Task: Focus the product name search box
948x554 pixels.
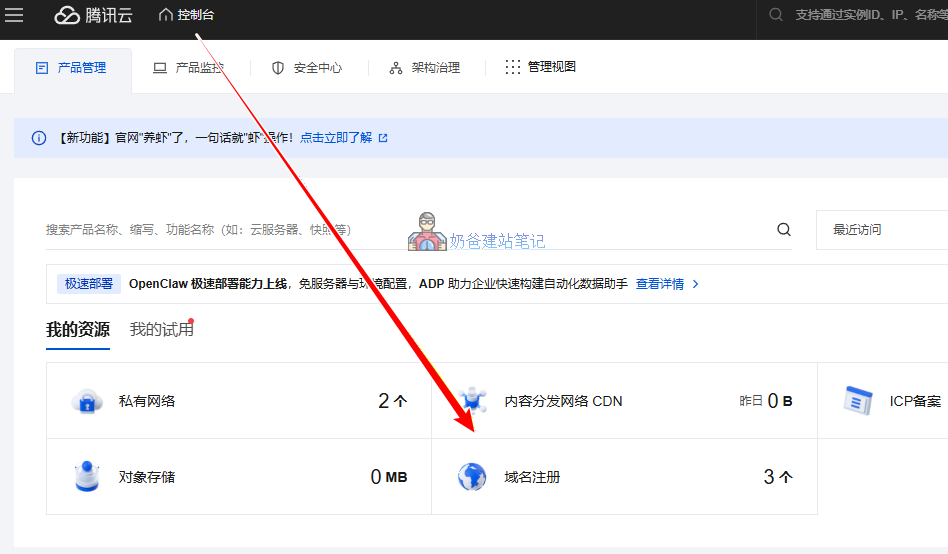Action: 408,230
